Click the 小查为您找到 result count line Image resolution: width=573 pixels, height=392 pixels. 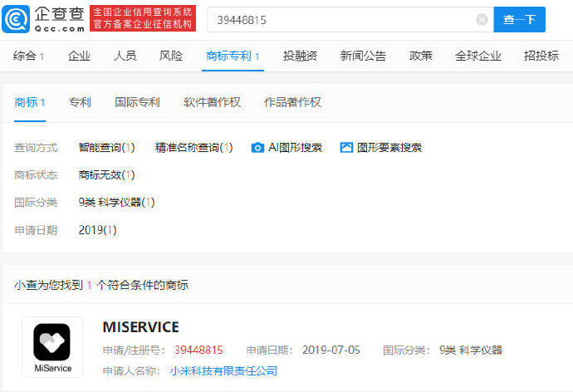point(101,285)
